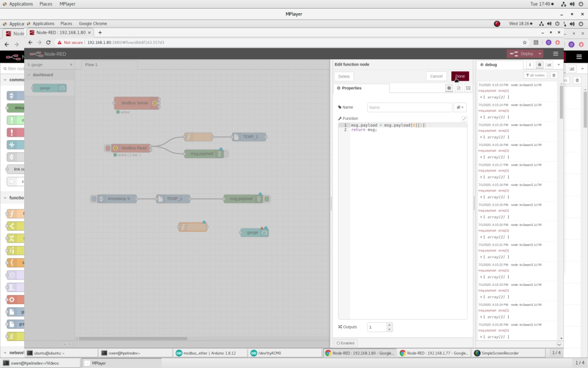This screenshot has height=368, width=588.
Task: Open the library dropdown beside the Name field
Action: [x=460, y=108]
